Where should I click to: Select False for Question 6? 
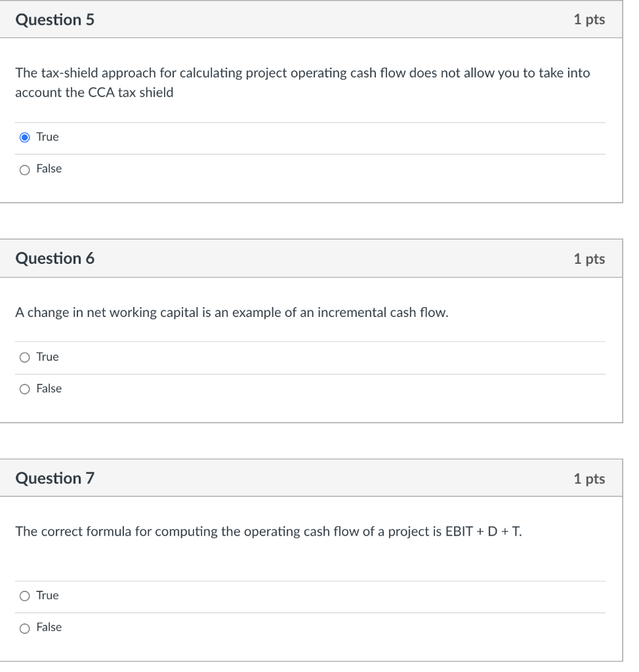tap(24, 388)
